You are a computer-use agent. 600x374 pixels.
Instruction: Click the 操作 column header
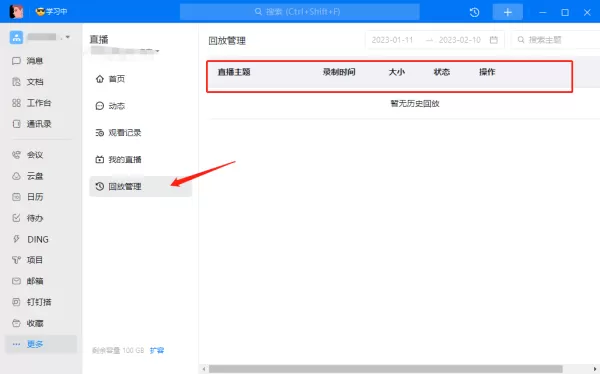click(487, 72)
